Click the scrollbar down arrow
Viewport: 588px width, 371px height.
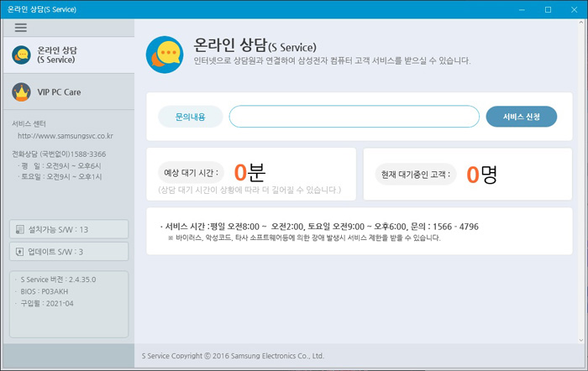581,340
